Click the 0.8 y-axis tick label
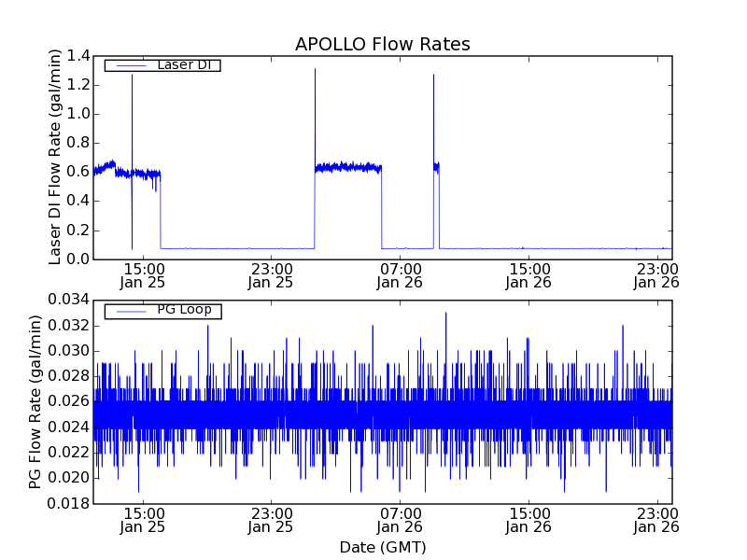The image size is (747, 560). [78, 144]
